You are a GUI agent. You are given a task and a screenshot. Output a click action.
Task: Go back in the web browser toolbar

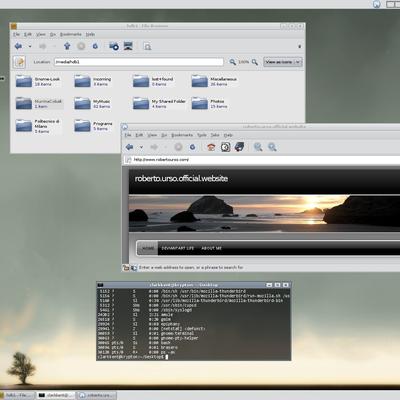click(x=129, y=147)
